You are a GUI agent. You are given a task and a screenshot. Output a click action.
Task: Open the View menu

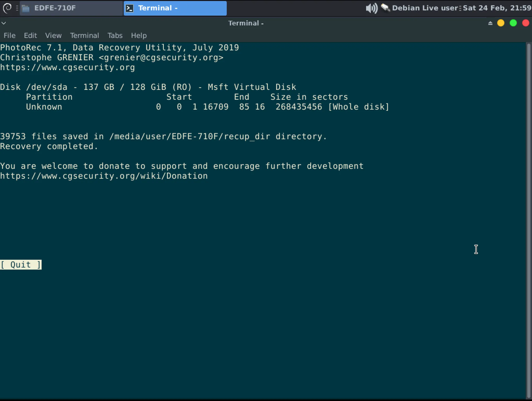coord(53,36)
